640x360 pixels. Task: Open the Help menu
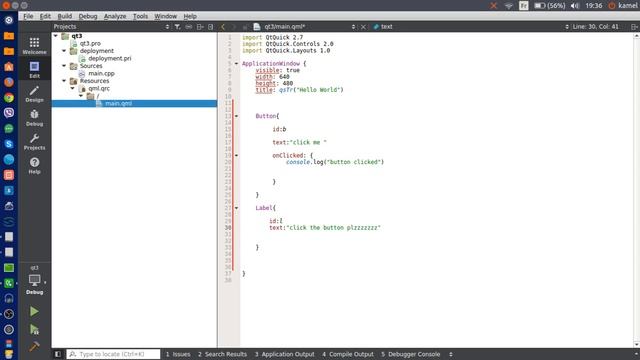(x=190, y=16)
